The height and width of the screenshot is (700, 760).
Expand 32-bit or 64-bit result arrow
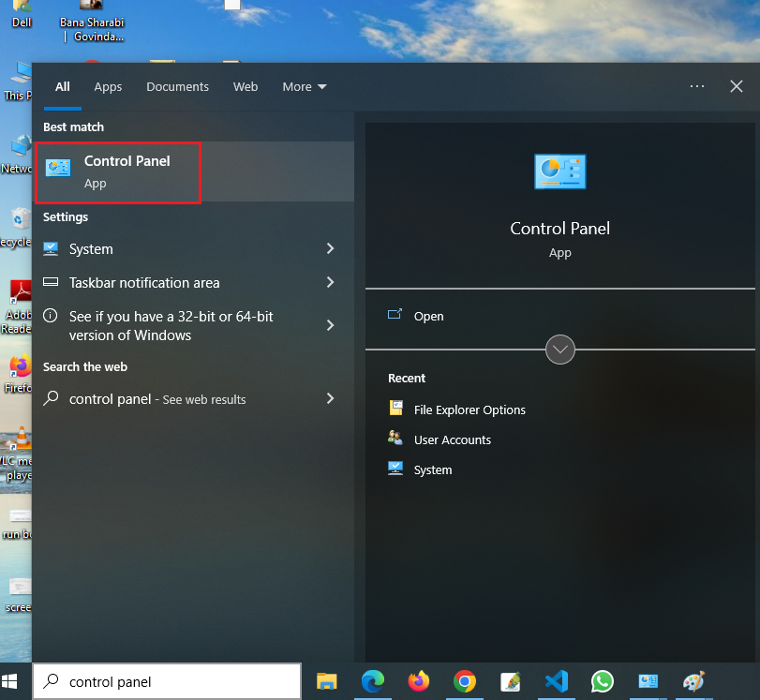coord(331,325)
